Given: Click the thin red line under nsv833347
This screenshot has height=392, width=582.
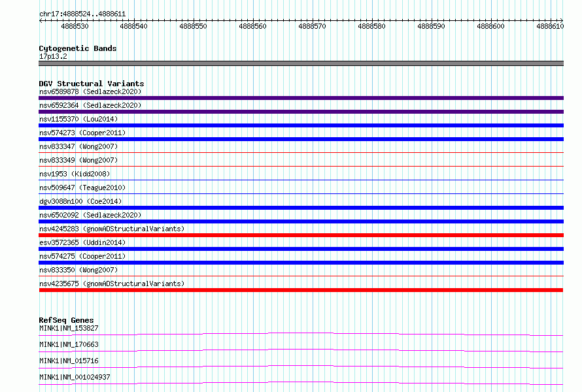Looking at the screenshot, I should tap(301, 152).
